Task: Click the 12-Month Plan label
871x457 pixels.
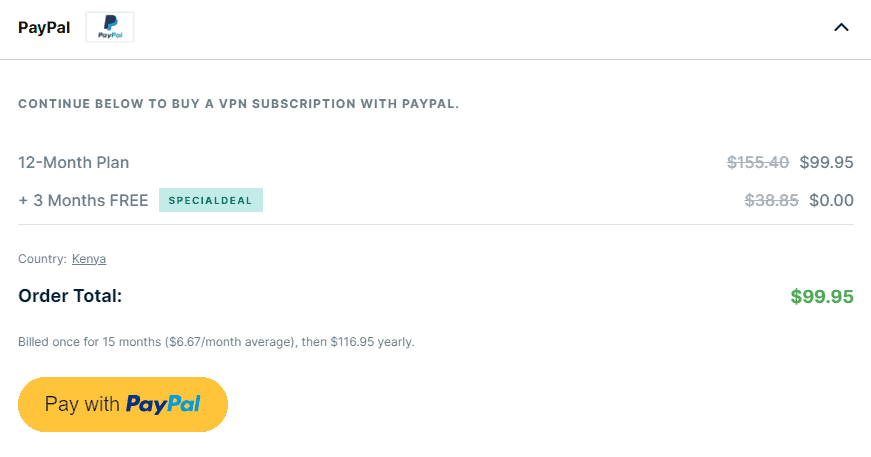Action: [73, 162]
